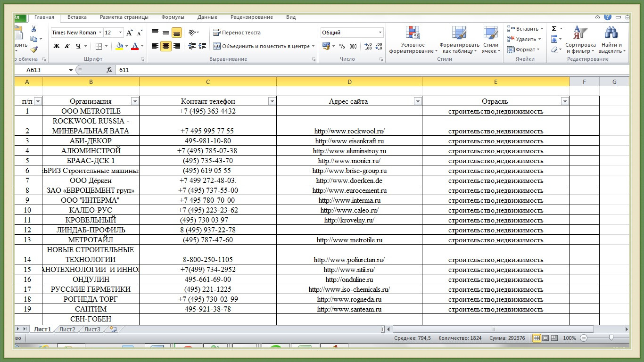Fill cell with the paint bucket color
644x362 pixels.
tap(119, 46)
